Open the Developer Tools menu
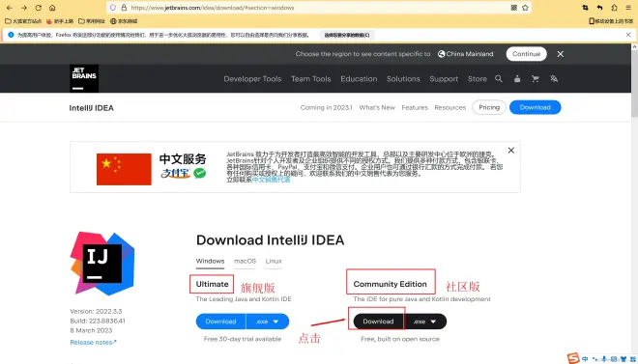Viewport: 638px width, 364px height. pyautogui.click(x=252, y=79)
